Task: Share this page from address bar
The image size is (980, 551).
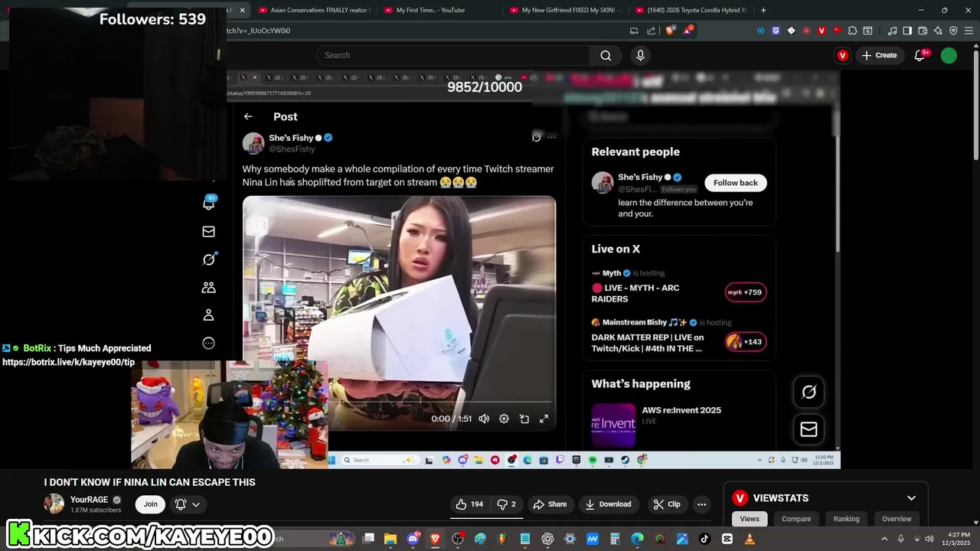Action: pos(652,31)
